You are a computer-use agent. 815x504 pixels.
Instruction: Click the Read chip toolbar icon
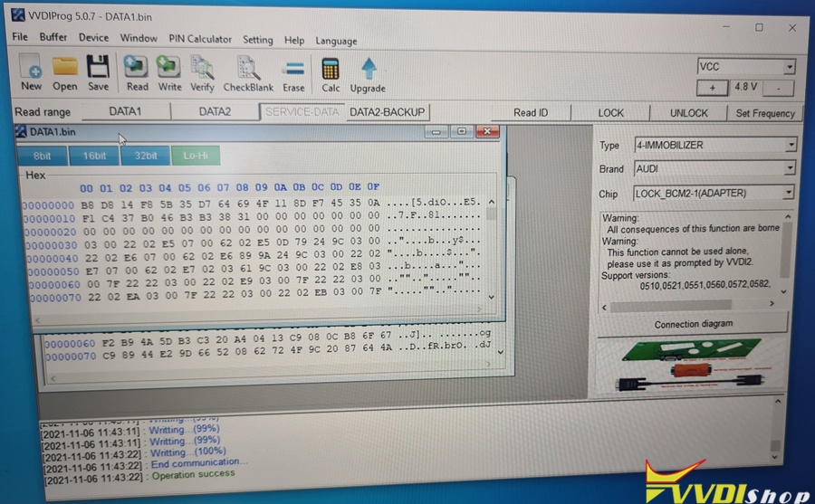137,73
